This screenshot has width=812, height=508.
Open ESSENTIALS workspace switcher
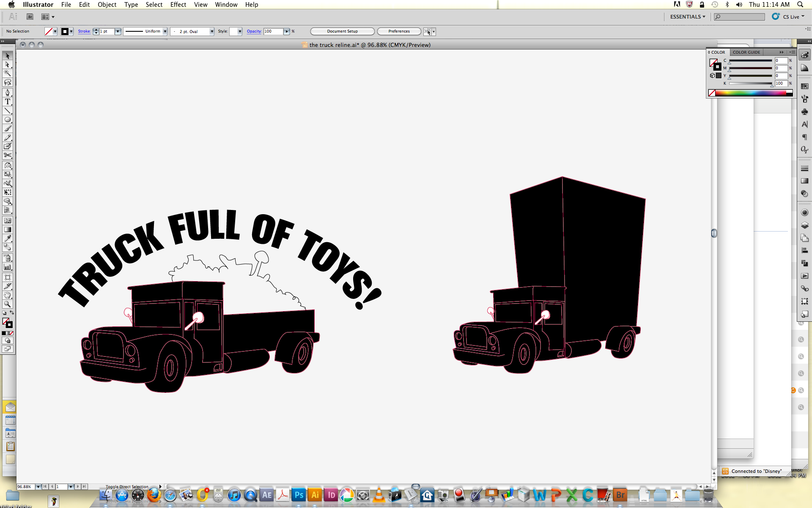(x=688, y=17)
